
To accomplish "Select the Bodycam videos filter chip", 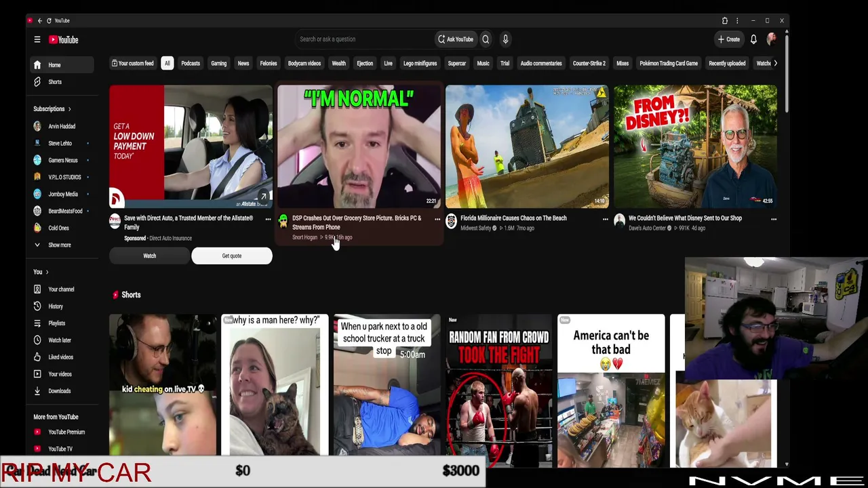I will pos(304,63).
